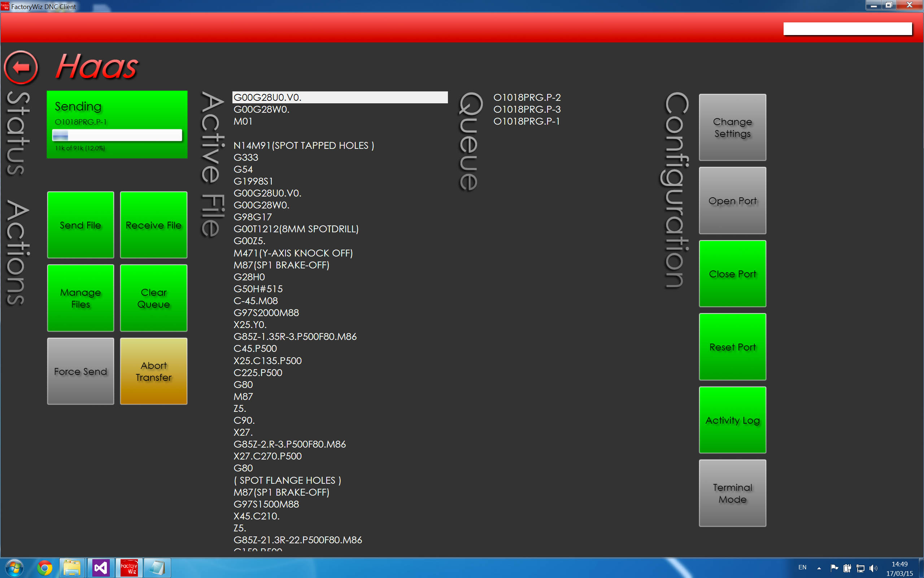
Task: Click the white input field in red header
Action: click(847, 29)
